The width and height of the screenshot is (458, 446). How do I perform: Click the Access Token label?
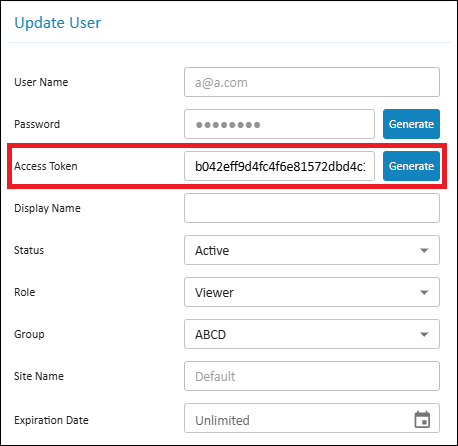(x=46, y=166)
